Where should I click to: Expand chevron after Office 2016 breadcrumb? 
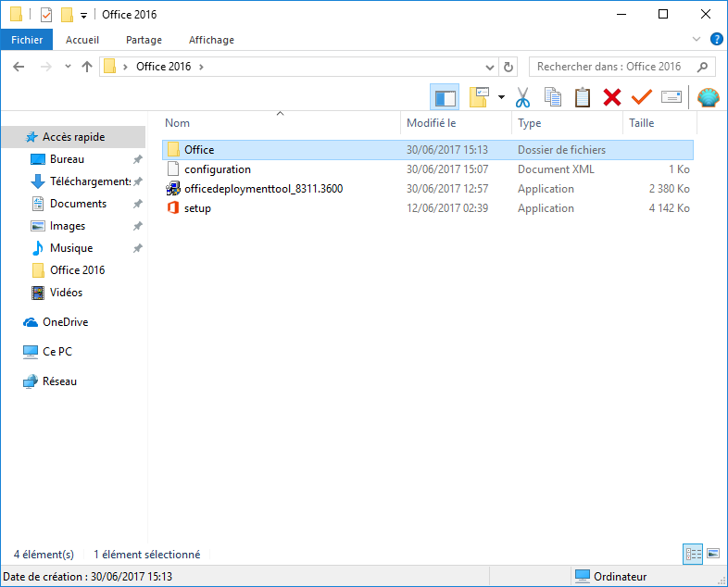[201, 67]
